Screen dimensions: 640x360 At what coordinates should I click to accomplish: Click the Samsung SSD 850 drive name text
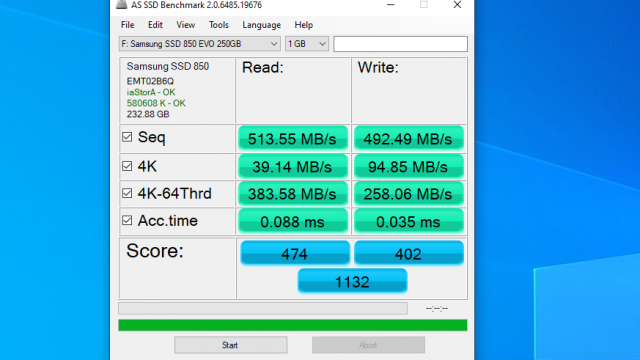tap(168, 66)
